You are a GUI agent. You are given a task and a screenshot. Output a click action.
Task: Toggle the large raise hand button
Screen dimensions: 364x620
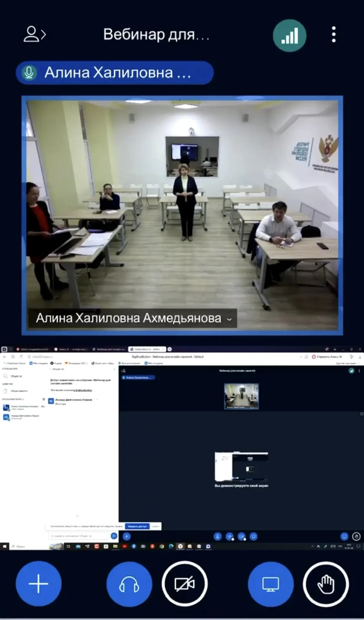326,584
